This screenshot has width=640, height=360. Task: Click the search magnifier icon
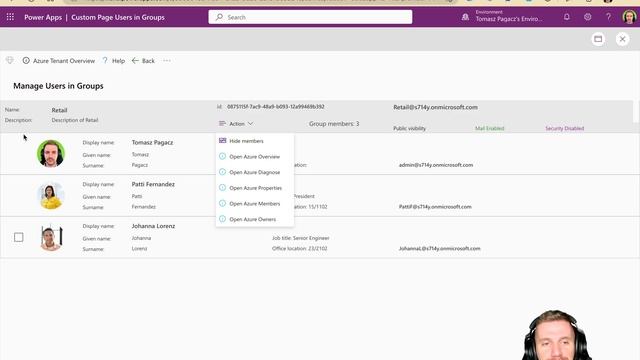click(x=219, y=17)
